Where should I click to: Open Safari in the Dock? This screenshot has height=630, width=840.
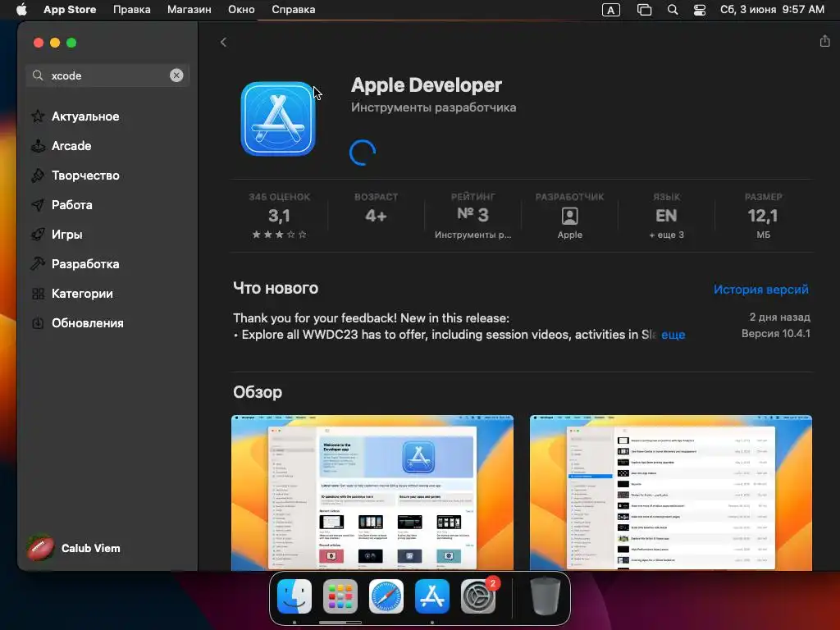pos(386,596)
